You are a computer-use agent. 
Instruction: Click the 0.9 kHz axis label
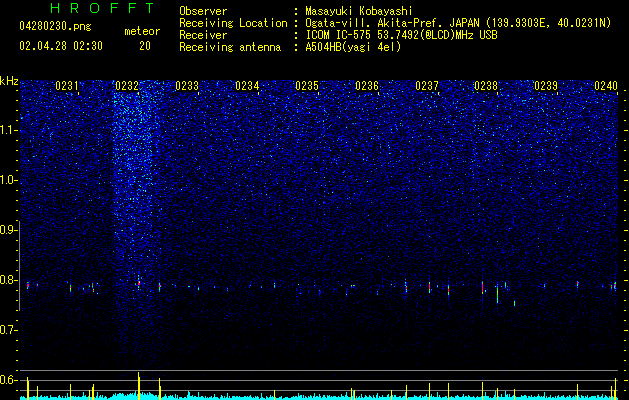coord(7,230)
